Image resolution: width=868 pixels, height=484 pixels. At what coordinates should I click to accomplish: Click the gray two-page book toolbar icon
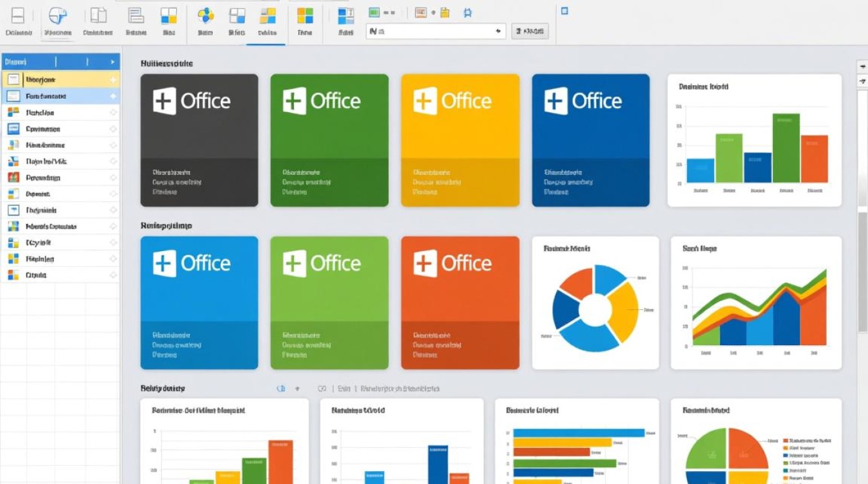[x=98, y=15]
